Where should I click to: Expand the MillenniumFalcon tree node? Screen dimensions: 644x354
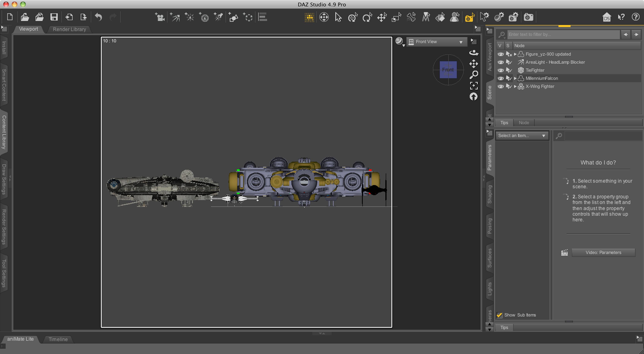(515, 78)
